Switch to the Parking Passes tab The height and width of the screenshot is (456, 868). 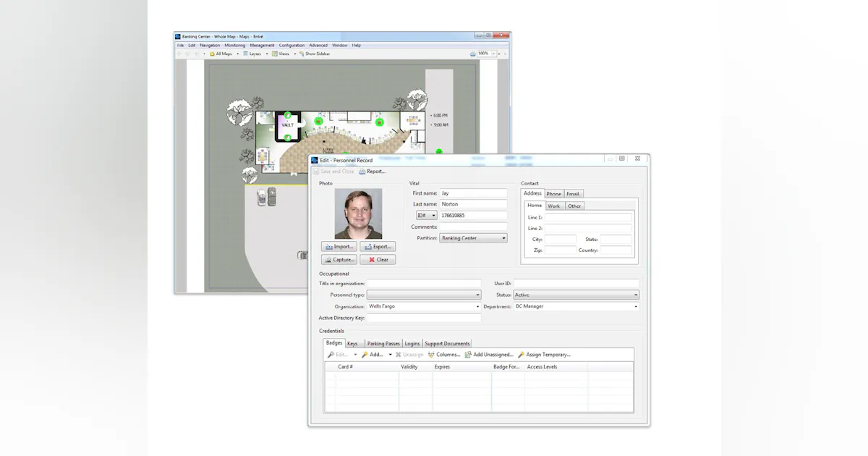pyautogui.click(x=383, y=344)
